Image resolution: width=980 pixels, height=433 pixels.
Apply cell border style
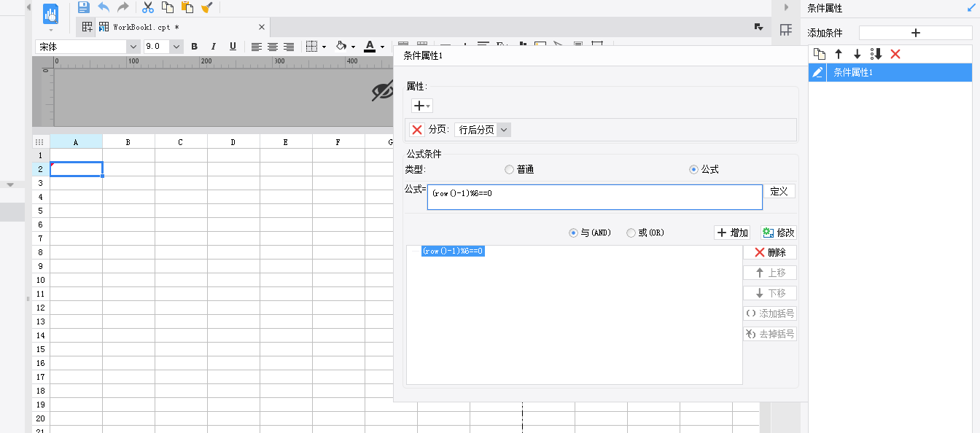tap(312, 47)
